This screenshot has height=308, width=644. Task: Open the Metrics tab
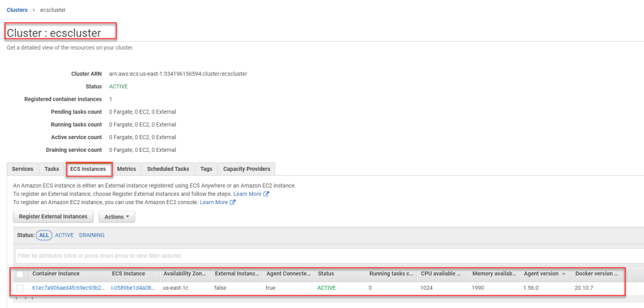click(x=127, y=169)
